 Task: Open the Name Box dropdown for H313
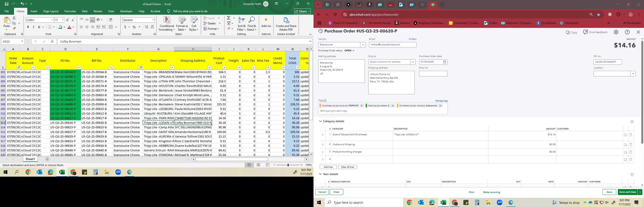(22, 41)
